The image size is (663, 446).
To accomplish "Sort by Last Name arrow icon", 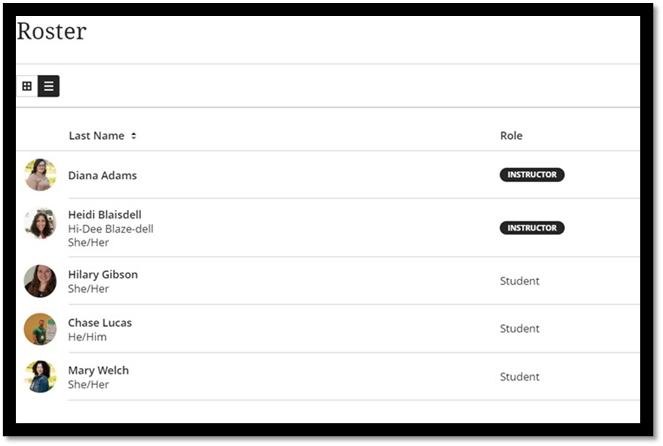I will (134, 136).
